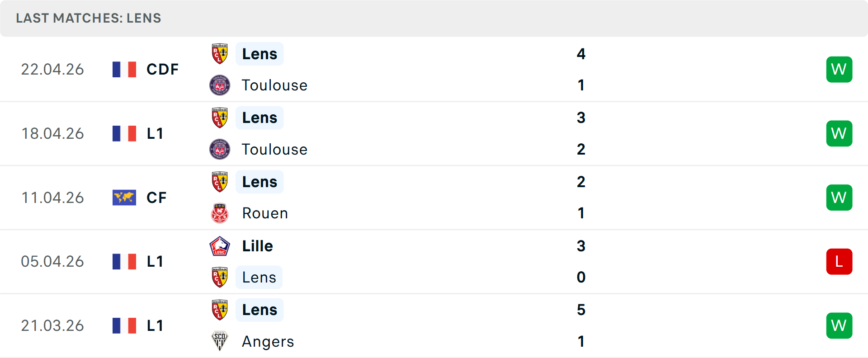
Task: Click the L1 label on the 21.03.26 match
Action: 155,325
